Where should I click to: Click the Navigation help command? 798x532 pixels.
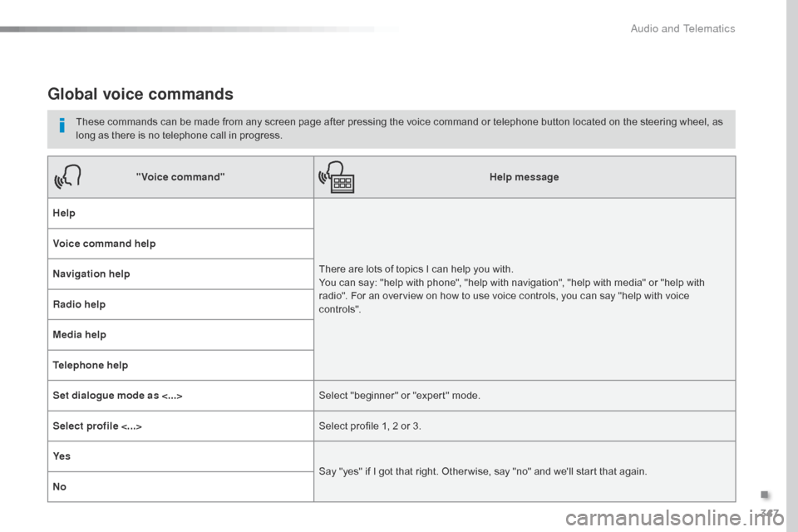(x=91, y=273)
